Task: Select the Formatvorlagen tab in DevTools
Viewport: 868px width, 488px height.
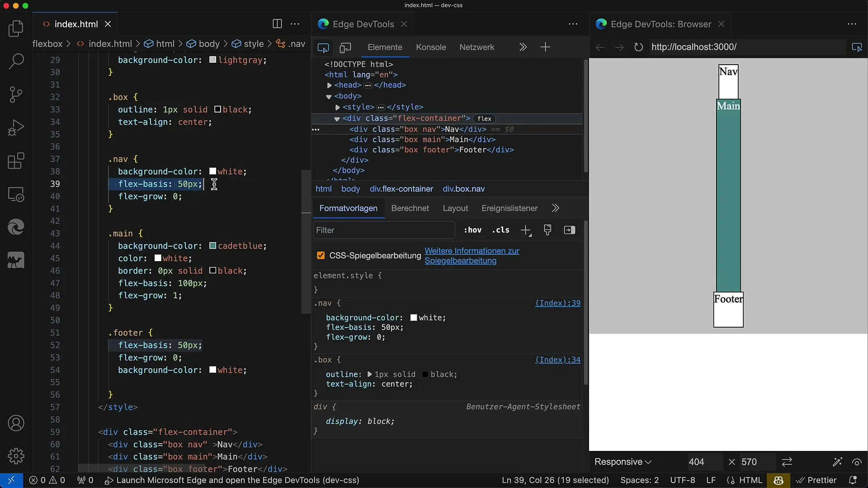Action: point(348,208)
